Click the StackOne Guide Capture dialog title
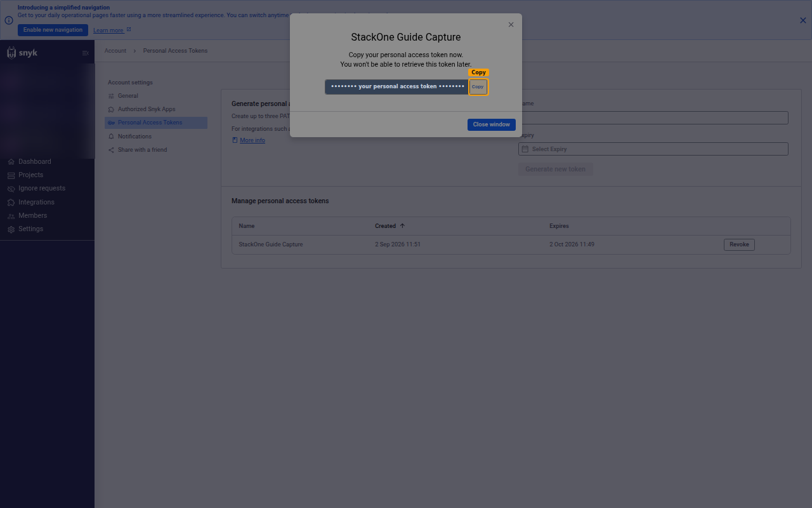This screenshot has height=508, width=812. coord(406,37)
